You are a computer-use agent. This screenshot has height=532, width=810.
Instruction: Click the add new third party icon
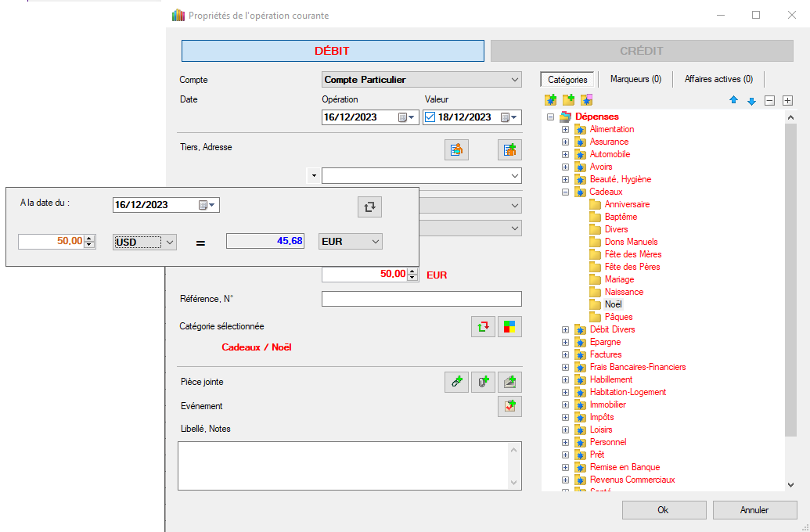coord(509,149)
